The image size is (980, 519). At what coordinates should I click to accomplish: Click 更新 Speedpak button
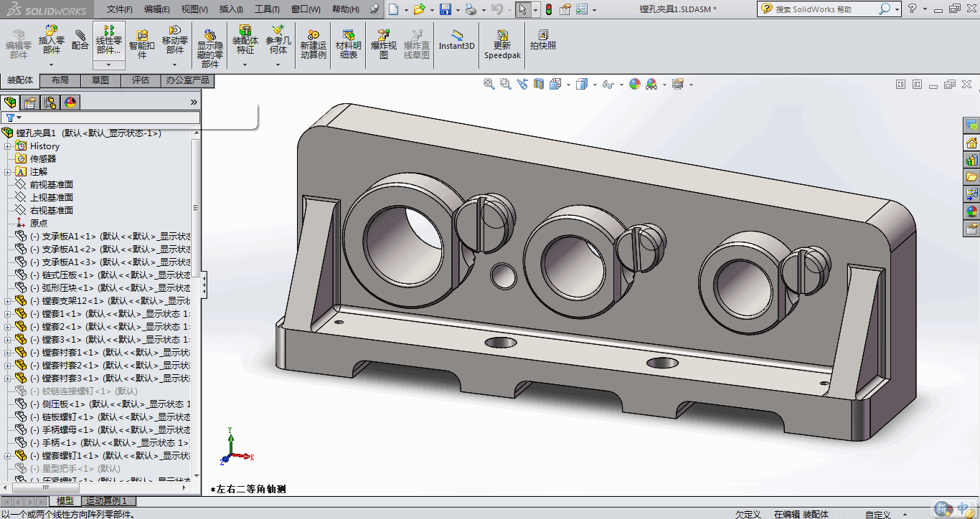click(502, 44)
